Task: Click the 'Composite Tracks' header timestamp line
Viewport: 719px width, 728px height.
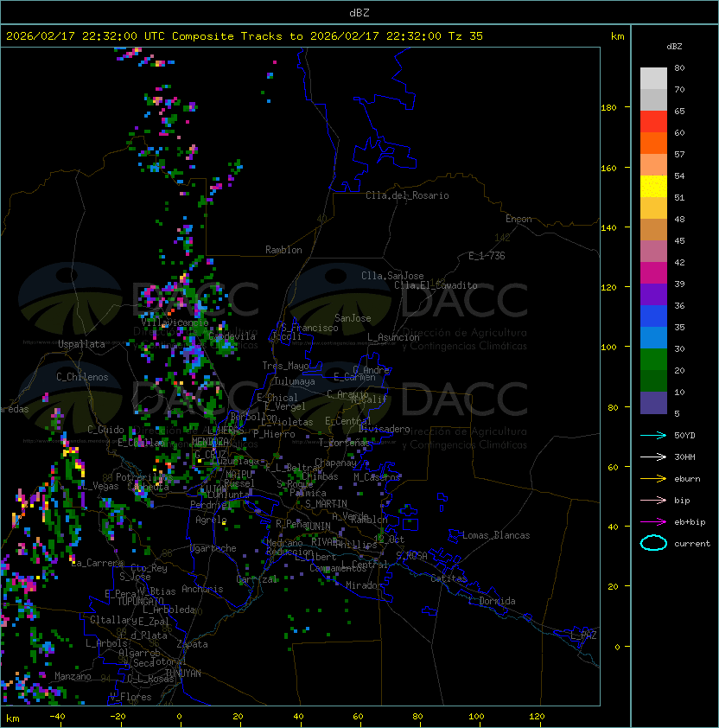Action: pyautogui.click(x=245, y=35)
